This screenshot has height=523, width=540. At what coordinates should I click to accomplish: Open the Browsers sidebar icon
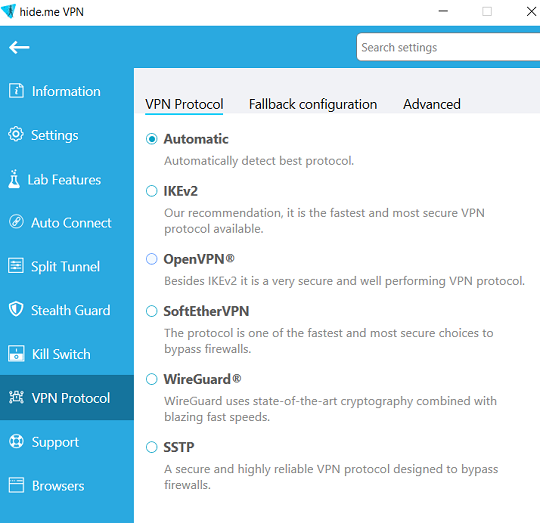point(16,485)
